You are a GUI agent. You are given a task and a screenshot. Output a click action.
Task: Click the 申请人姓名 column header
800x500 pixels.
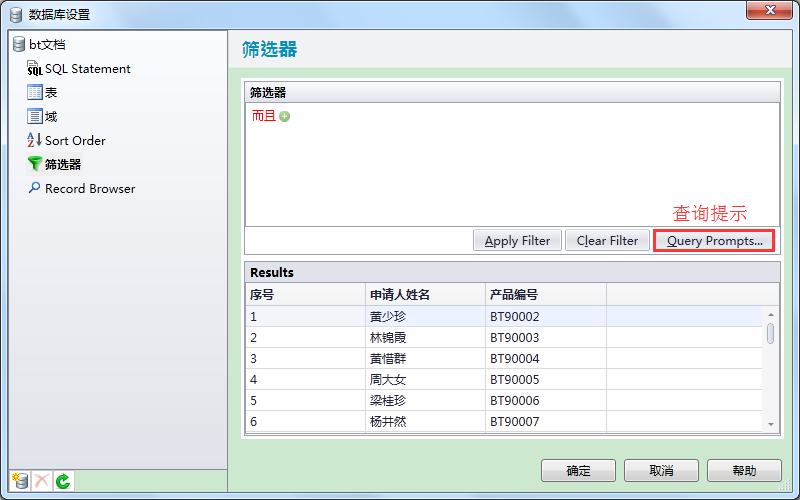pyautogui.click(x=426, y=294)
